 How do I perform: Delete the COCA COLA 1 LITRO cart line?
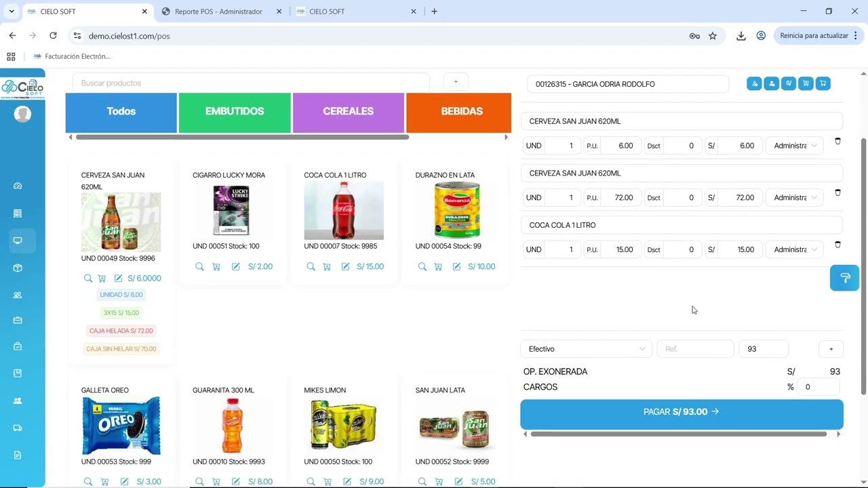837,245
